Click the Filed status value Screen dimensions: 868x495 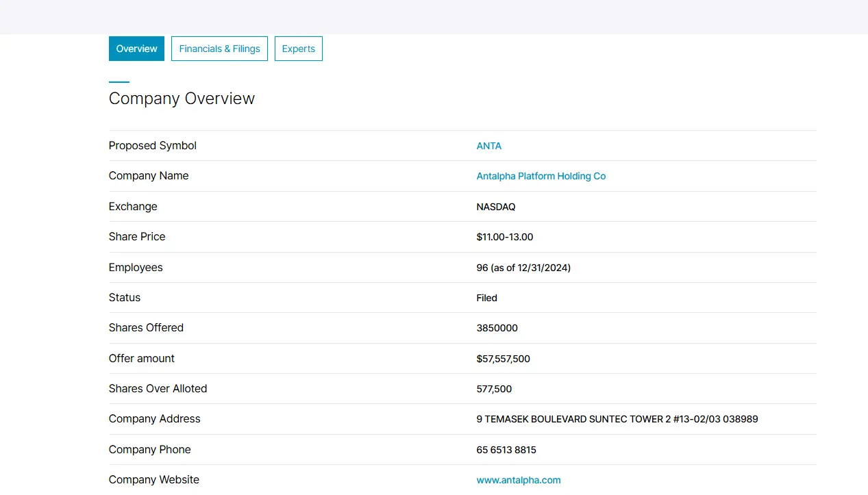tap(486, 298)
